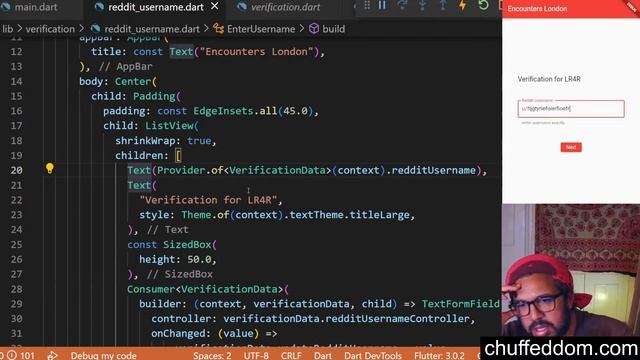The image size is (640, 360).
Task: Change line ending CRLF setting
Action: click(x=291, y=356)
